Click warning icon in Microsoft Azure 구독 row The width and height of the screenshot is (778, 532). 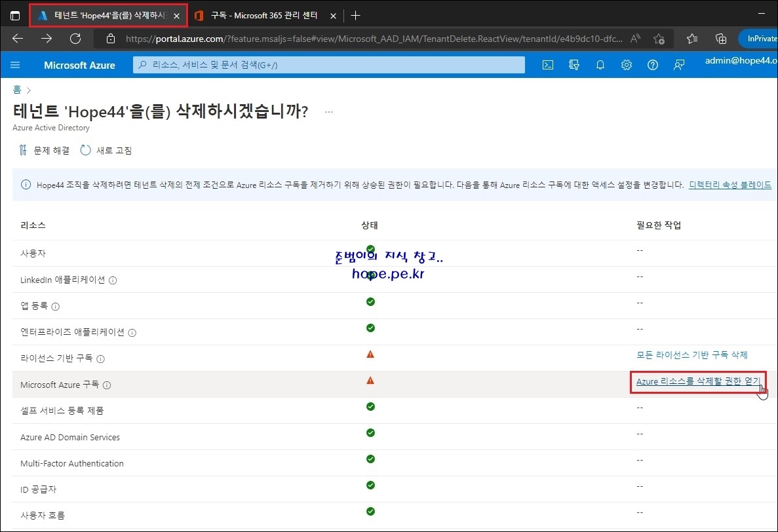370,381
